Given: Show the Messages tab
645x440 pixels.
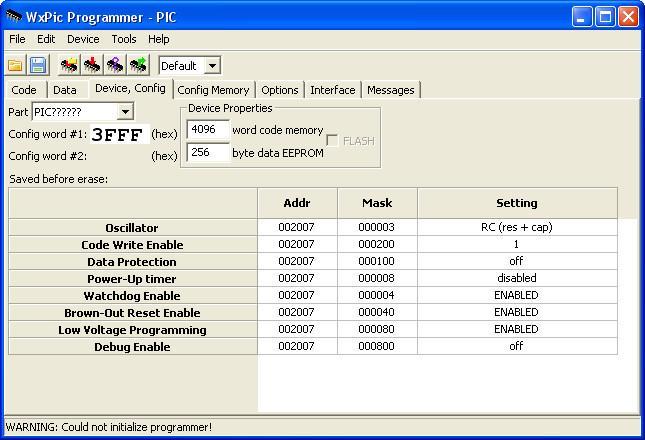Looking at the screenshot, I should pos(391,90).
